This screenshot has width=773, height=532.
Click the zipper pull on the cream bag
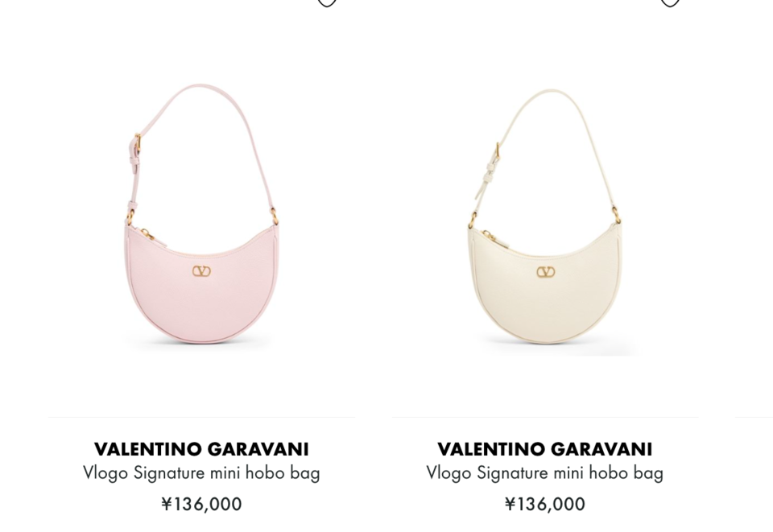(490, 236)
